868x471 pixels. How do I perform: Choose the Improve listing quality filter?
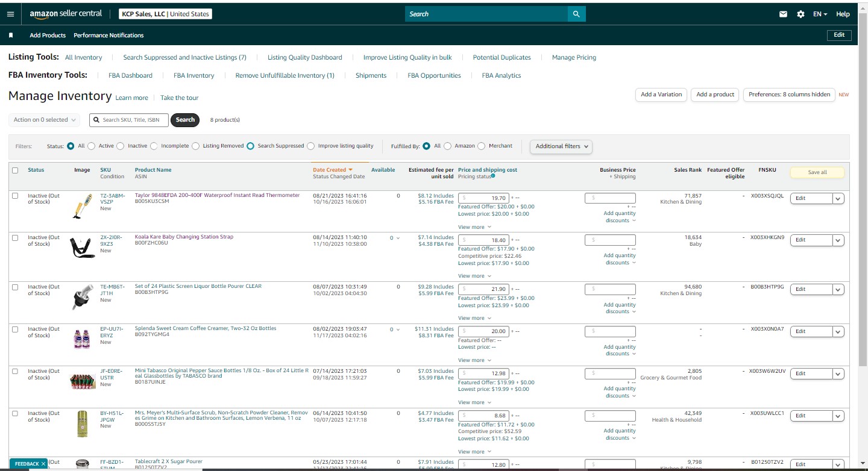tap(311, 146)
